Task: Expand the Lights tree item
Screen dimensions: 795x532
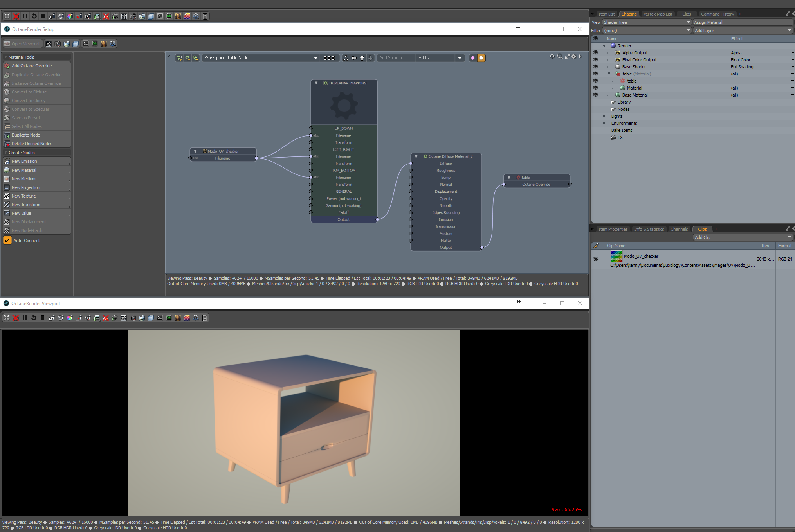Action: [604, 116]
